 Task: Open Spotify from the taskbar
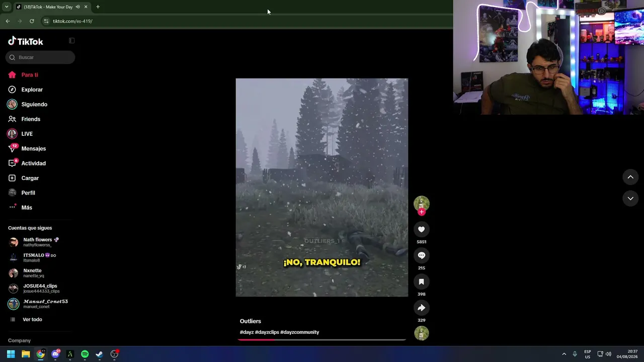85,354
